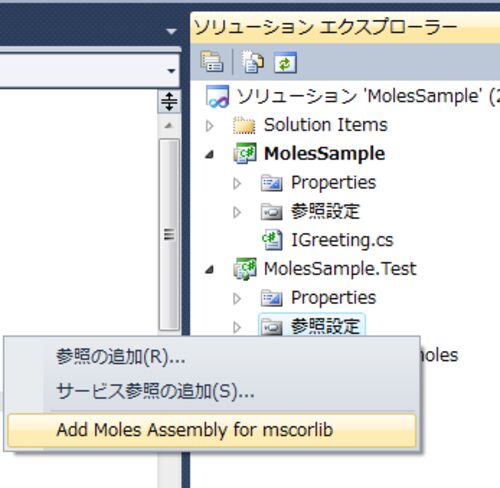
Task: Expand the Solution Items node
Action: tap(210, 126)
